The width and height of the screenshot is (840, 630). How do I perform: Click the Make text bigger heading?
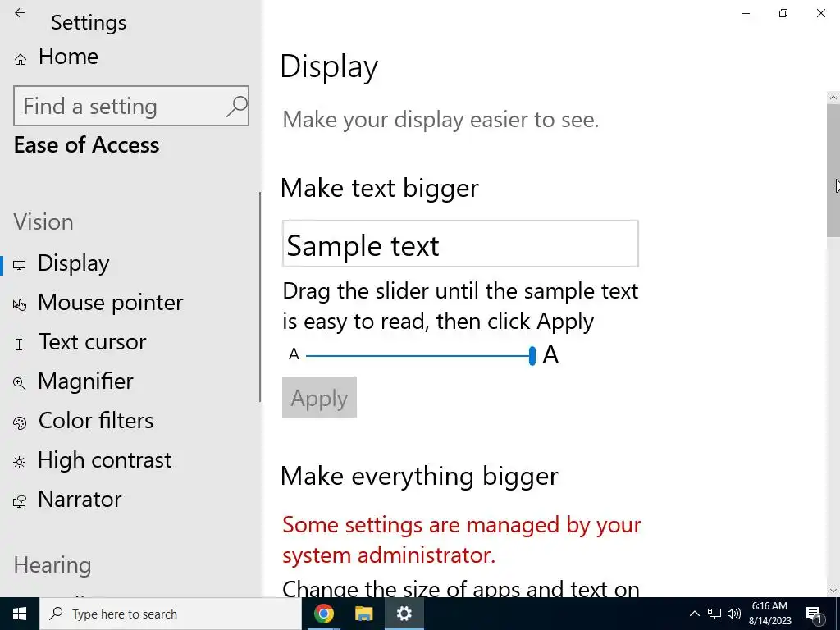379,188
